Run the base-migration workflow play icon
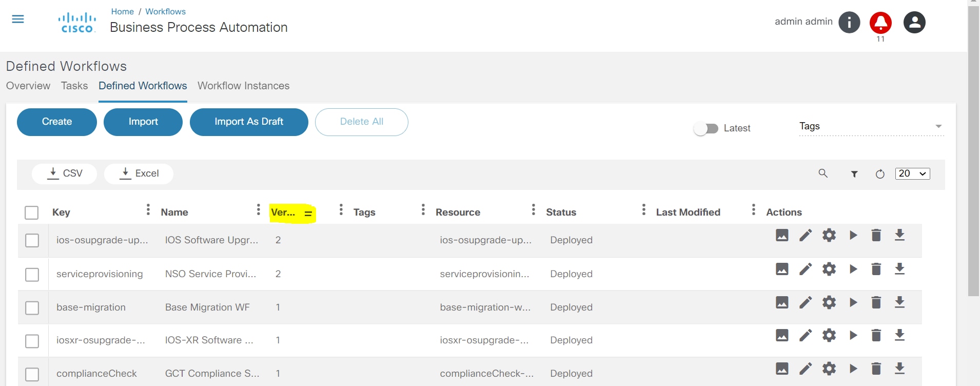 pyautogui.click(x=853, y=302)
